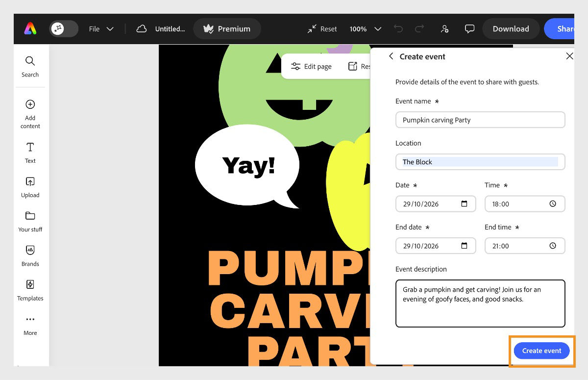
Task: Click the Edit page option
Action: click(311, 66)
